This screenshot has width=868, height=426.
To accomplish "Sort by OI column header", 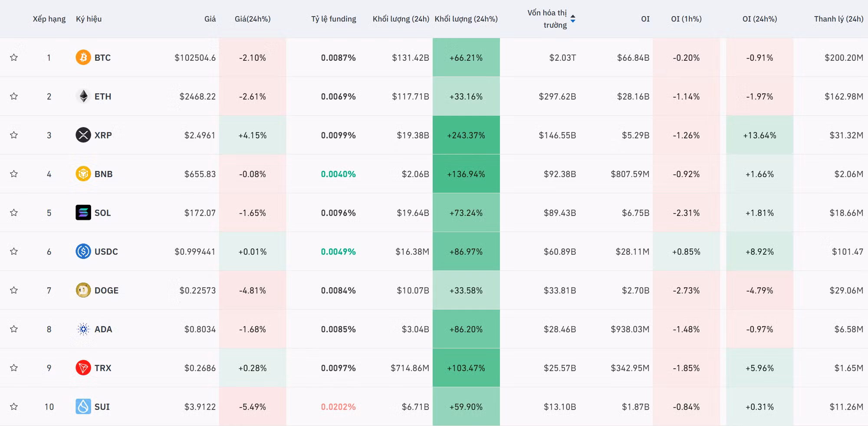I will click(x=645, y=19).
